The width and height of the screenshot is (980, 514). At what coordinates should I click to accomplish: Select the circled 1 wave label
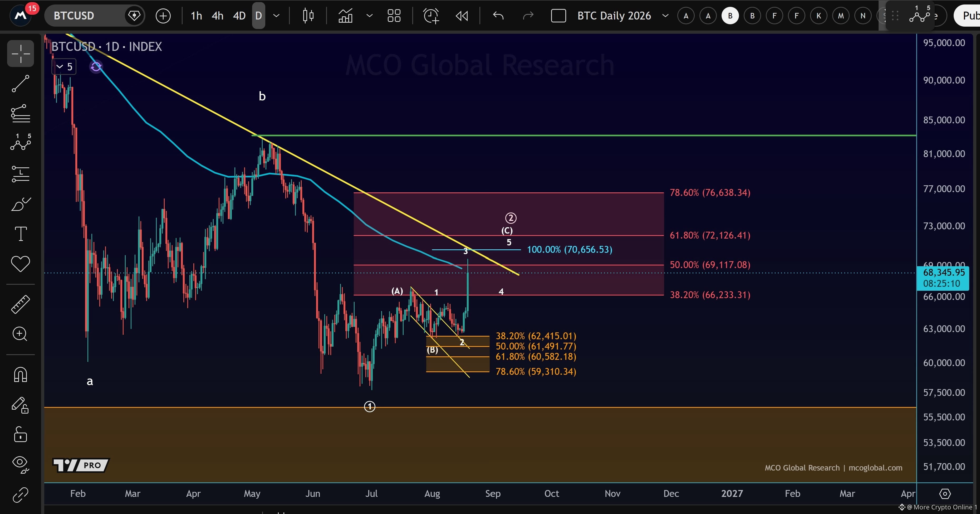(369, 407)
